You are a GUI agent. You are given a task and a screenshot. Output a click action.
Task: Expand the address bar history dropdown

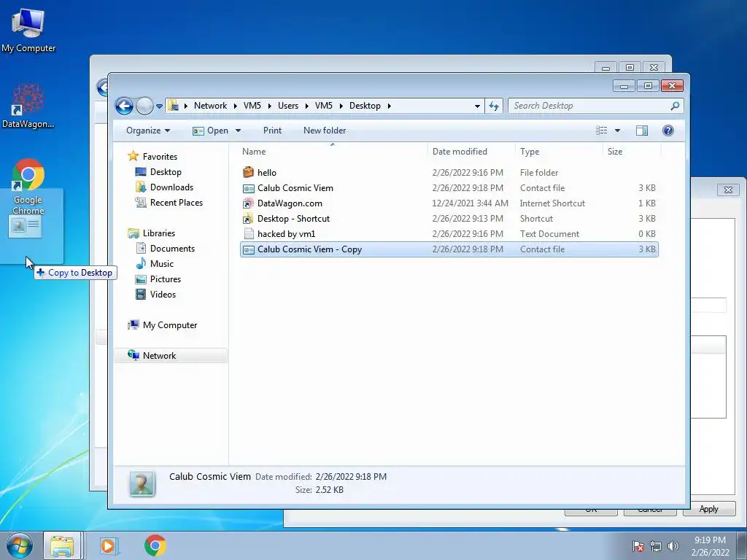pos(477,106)
